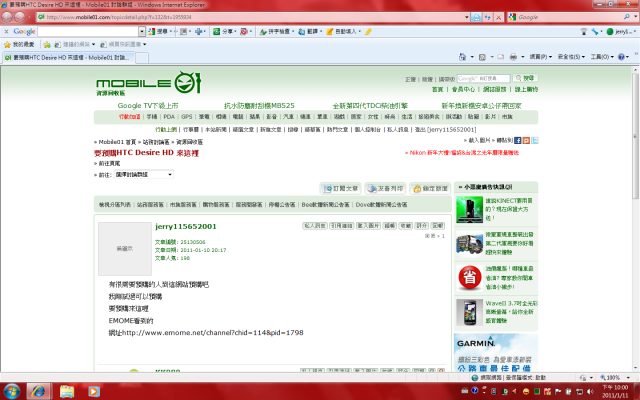Click the Mobile01 logo
The width and height of the screenshot is (640, 400).
click(149, 84)
